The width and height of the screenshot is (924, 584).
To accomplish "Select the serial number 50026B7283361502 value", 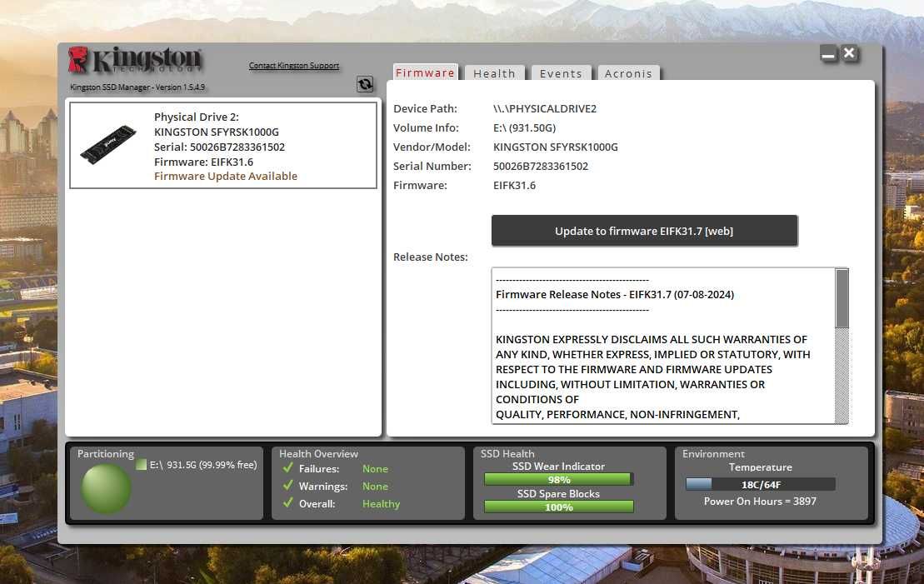I will pyautogui.click(x=541, y=166).
